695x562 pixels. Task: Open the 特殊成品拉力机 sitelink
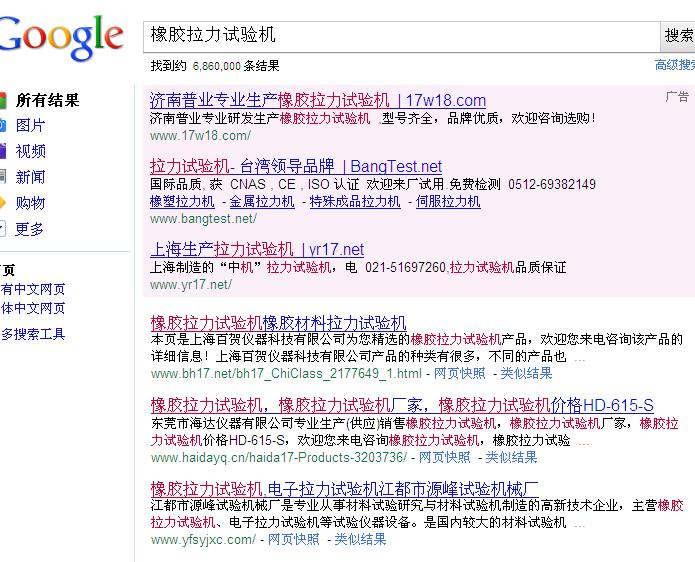(x=355, y=202)
